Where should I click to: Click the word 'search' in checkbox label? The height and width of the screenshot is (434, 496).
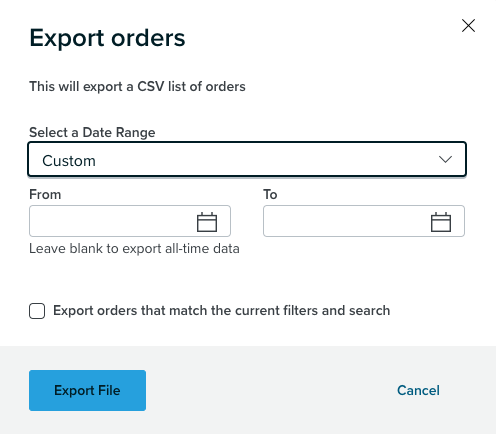(x=369, y=311)
